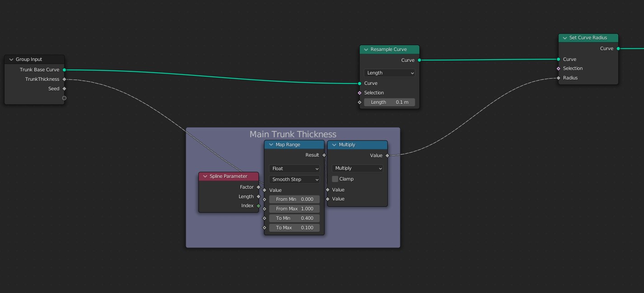The height and width of the screenshot is (293, 644).
Task: Open the Resample Curve mode dropdown showing Length
Action: pos(389,73)
